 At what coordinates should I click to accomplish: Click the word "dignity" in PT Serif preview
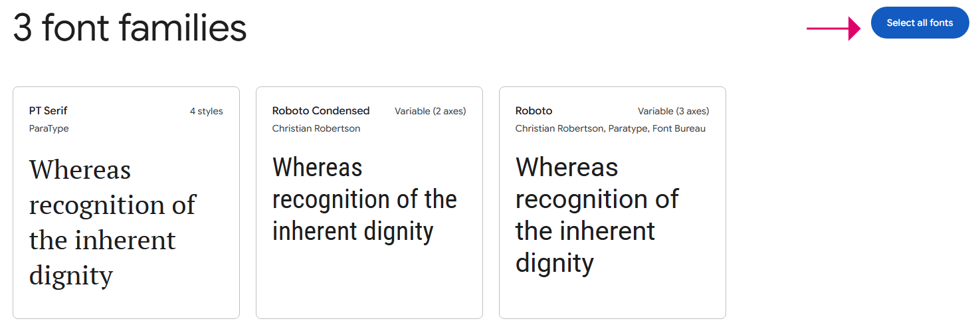click(71, 274)
